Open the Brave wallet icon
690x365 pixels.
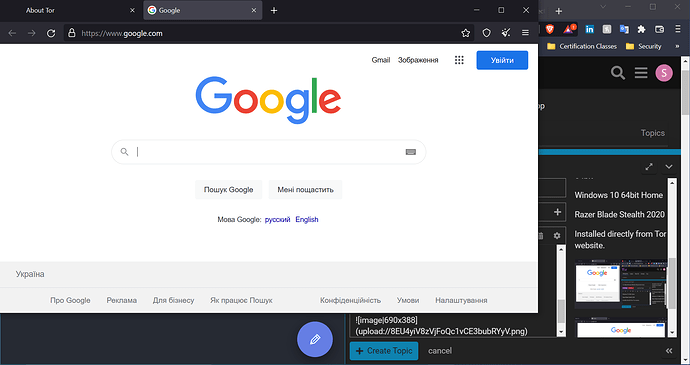click(x=659, y=29)
